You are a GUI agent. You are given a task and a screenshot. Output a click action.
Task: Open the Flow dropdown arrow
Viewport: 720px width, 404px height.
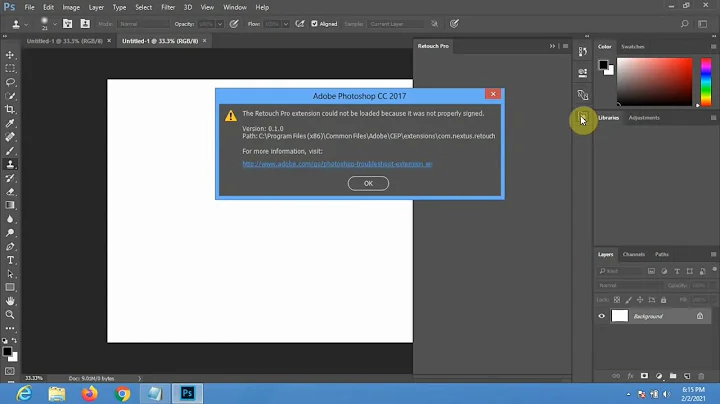(286, 24)
